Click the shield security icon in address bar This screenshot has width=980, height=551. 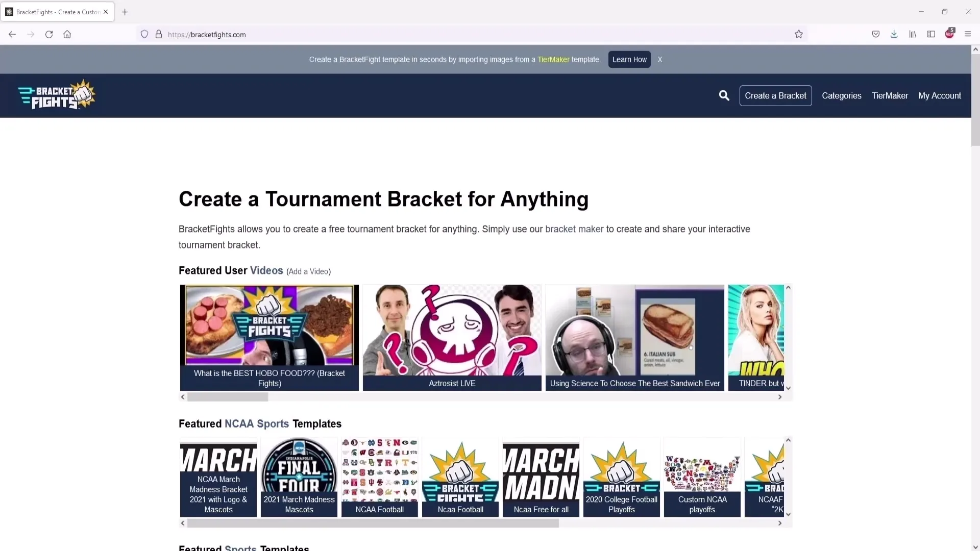143,34
